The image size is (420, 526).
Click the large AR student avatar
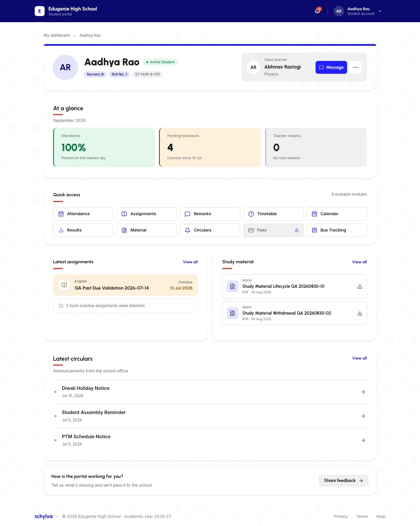click(65, 67)
